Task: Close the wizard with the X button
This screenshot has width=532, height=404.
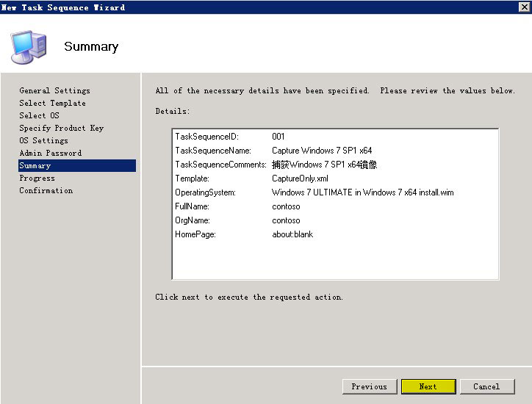Action: coord(524,7)
